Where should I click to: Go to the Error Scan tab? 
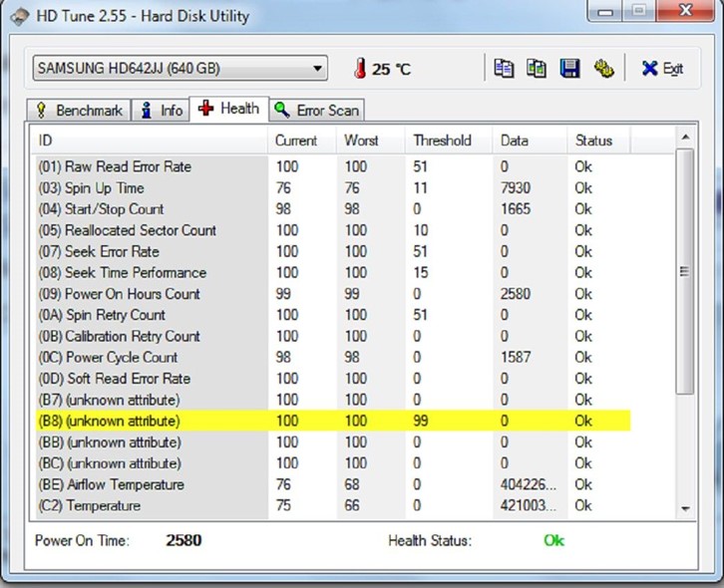(316, 110)
